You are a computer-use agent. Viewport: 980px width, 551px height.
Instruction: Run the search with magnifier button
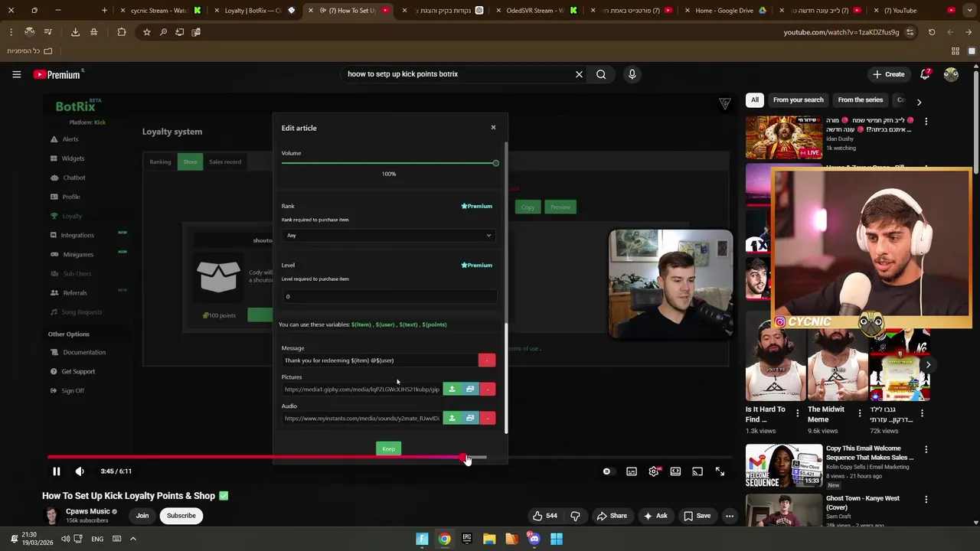point(601,74)
